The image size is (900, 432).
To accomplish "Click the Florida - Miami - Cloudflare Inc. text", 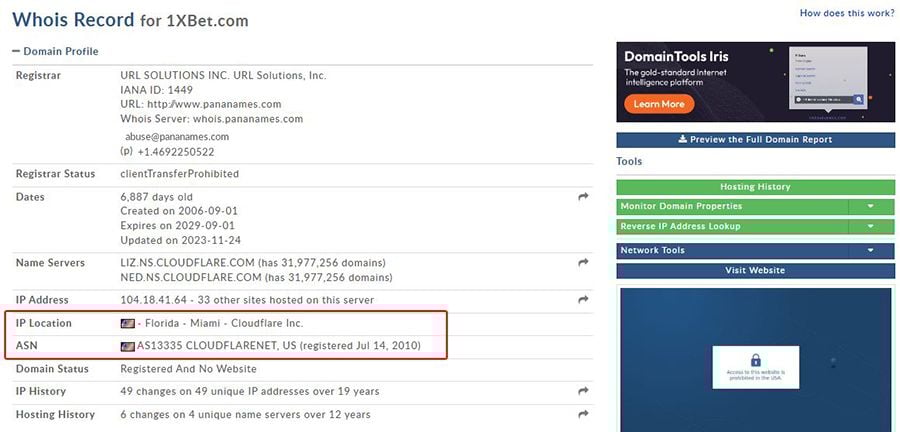I will tap(224, 324).
